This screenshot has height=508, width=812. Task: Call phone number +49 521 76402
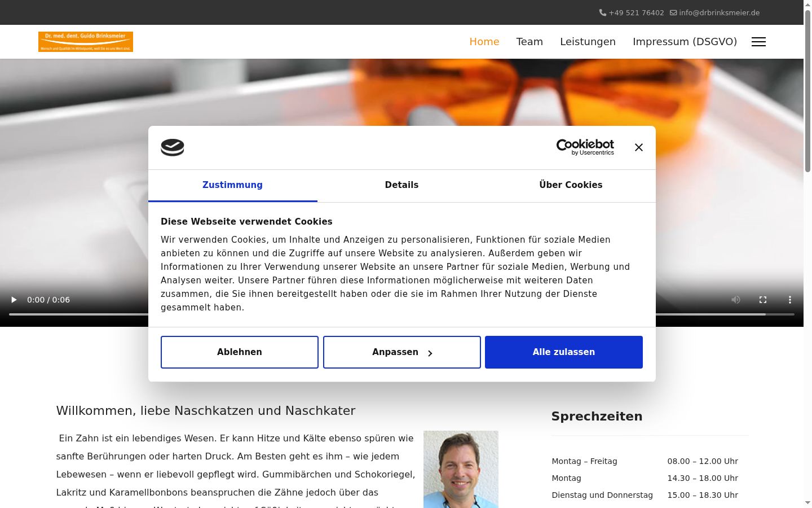(x=636, y=12)
